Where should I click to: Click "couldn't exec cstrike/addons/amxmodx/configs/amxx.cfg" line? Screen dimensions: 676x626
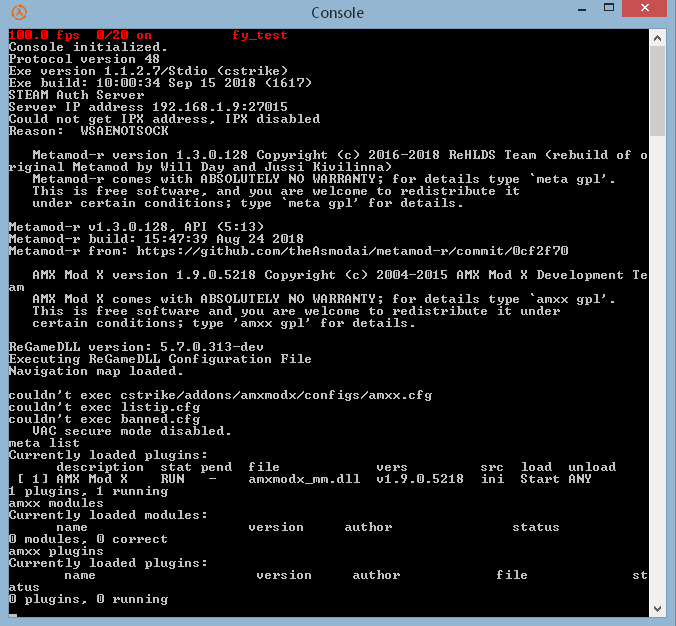click(220, 395)
